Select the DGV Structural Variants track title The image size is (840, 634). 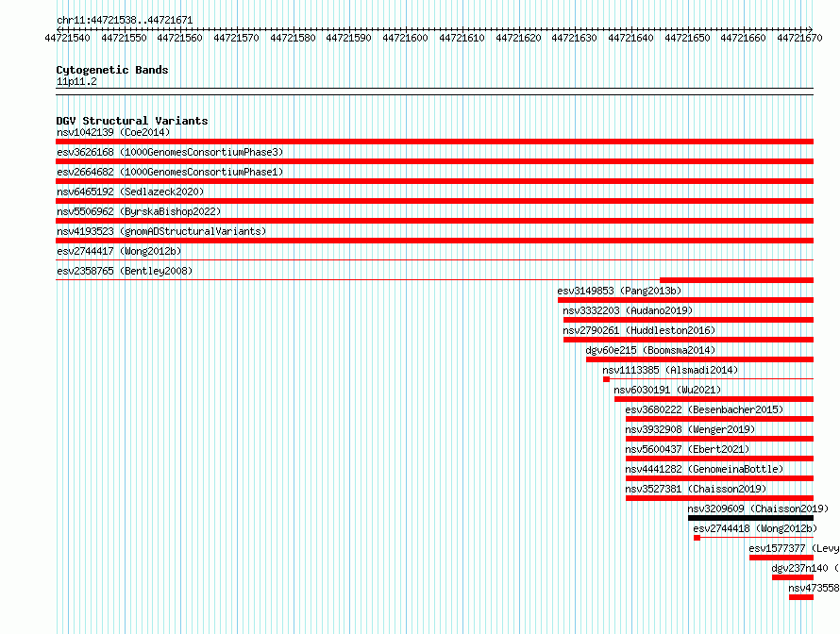coord(132,121)
